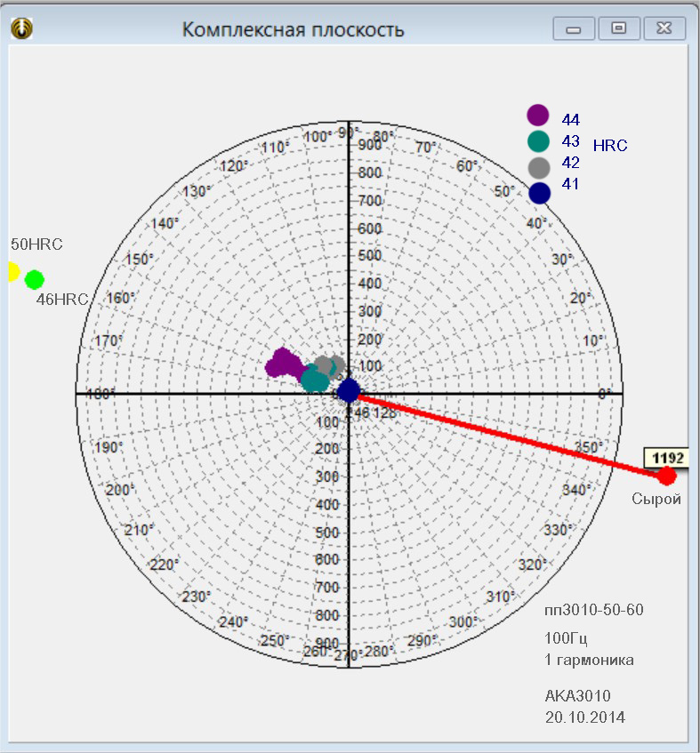Click the gray 42 HRC legend dot
Screen dimensions: 700x753
539,168
